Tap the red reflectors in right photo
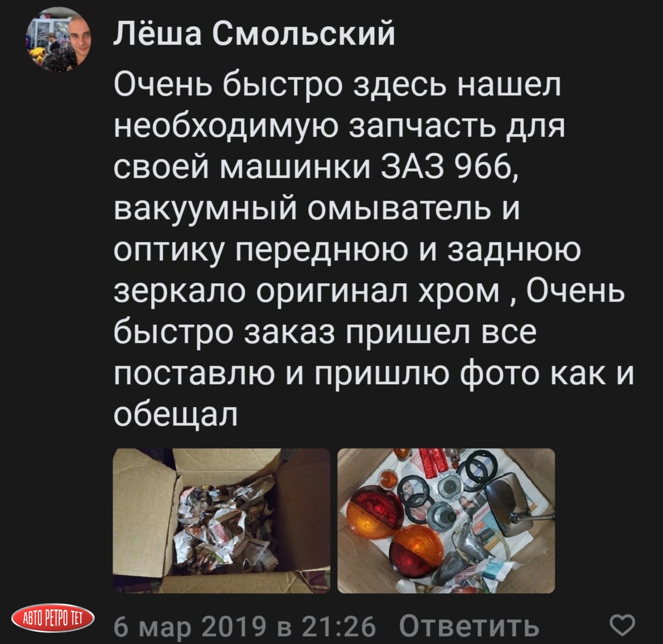 pos(433,462)
